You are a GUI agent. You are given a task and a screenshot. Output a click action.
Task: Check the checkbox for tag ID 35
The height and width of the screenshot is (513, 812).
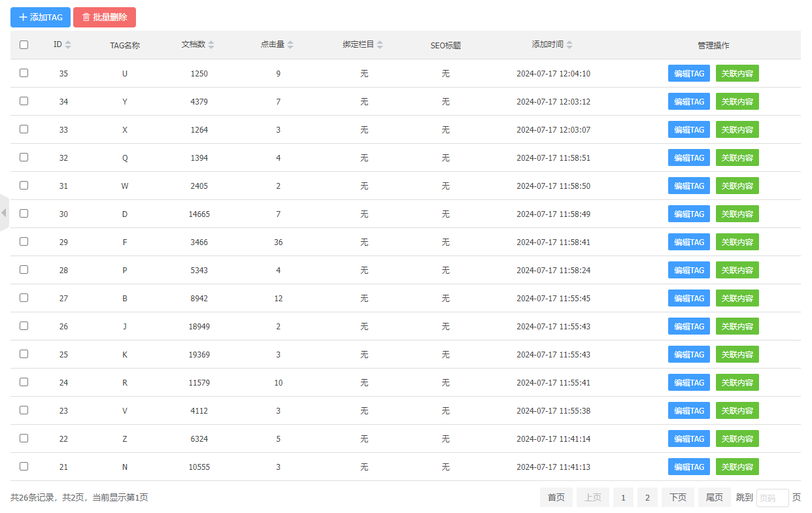pyautogui.click(x=24, y=73)
